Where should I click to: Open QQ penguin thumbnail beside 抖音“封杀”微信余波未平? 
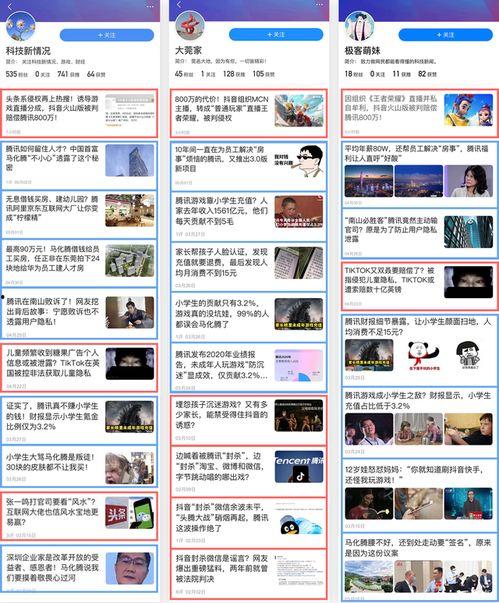click(x=299, y=518)
